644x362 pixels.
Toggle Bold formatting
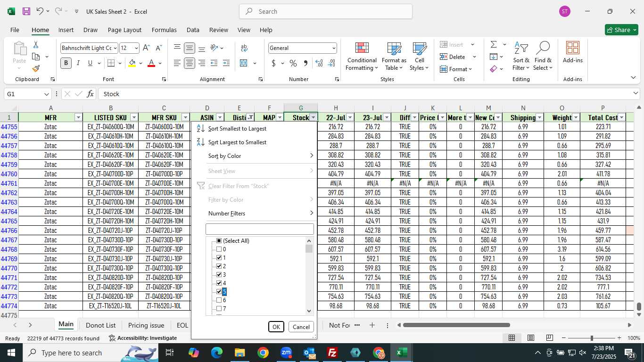pos(66,63)
